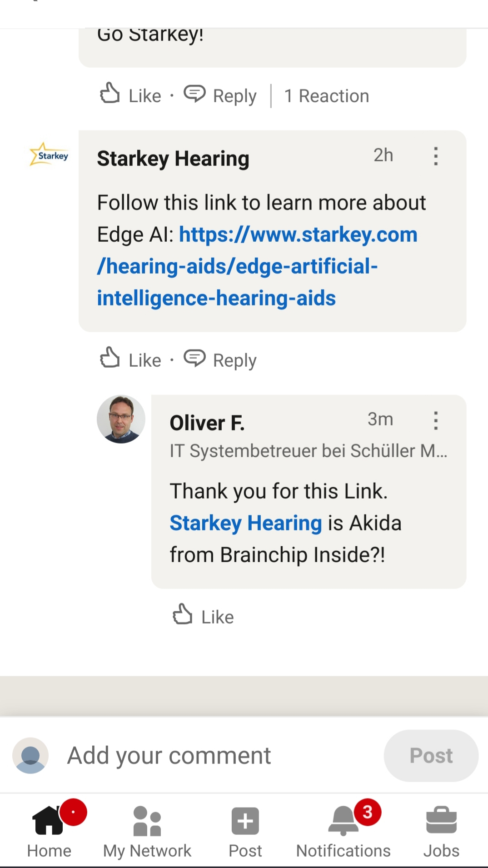Open the starkey.com Edge AI link
Image resolution: width=488 pixels, height=868 pixels.
coord(257,266)
